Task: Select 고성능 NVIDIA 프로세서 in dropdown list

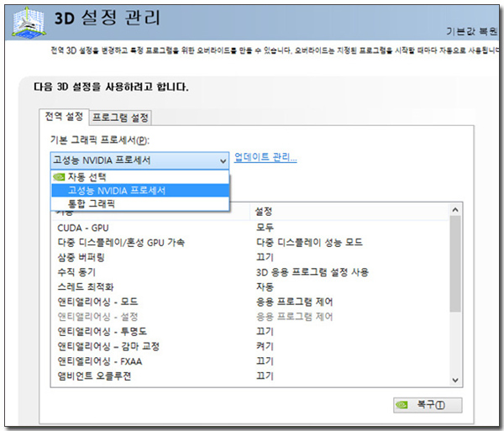Action: (x=140, y=190)
